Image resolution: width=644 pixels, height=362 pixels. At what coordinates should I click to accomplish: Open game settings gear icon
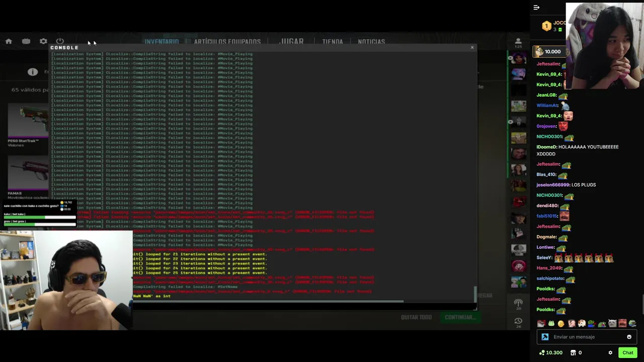click(x=43, y=41)
